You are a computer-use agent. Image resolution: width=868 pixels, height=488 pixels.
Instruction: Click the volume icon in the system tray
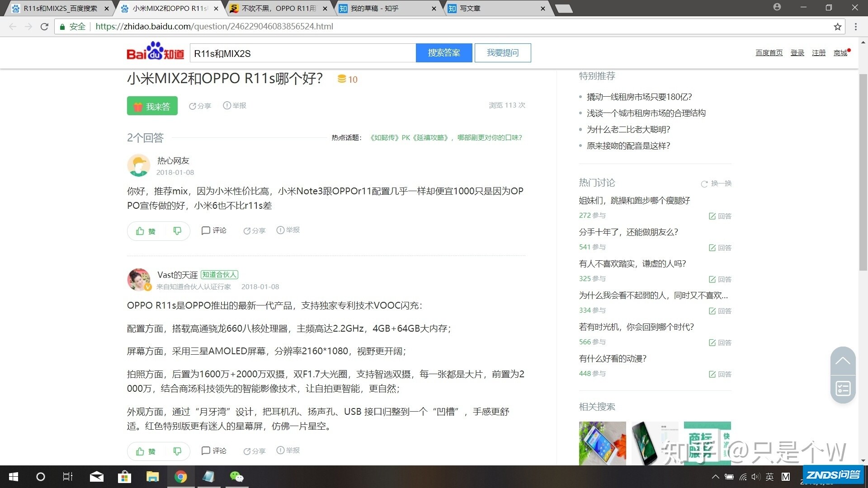755,477
